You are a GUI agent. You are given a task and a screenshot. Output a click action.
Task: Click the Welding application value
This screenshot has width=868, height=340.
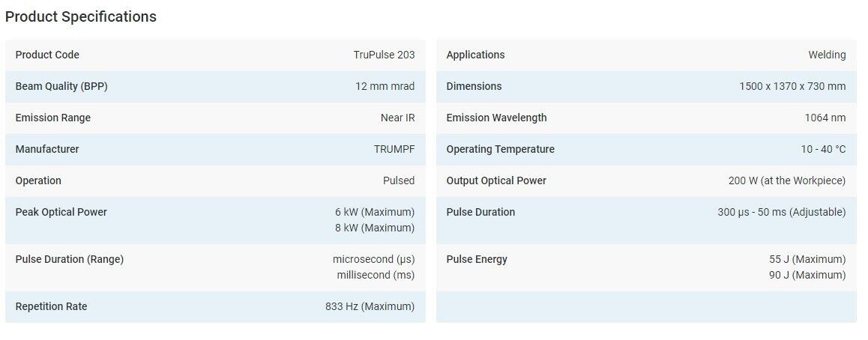tap(827, 55)
